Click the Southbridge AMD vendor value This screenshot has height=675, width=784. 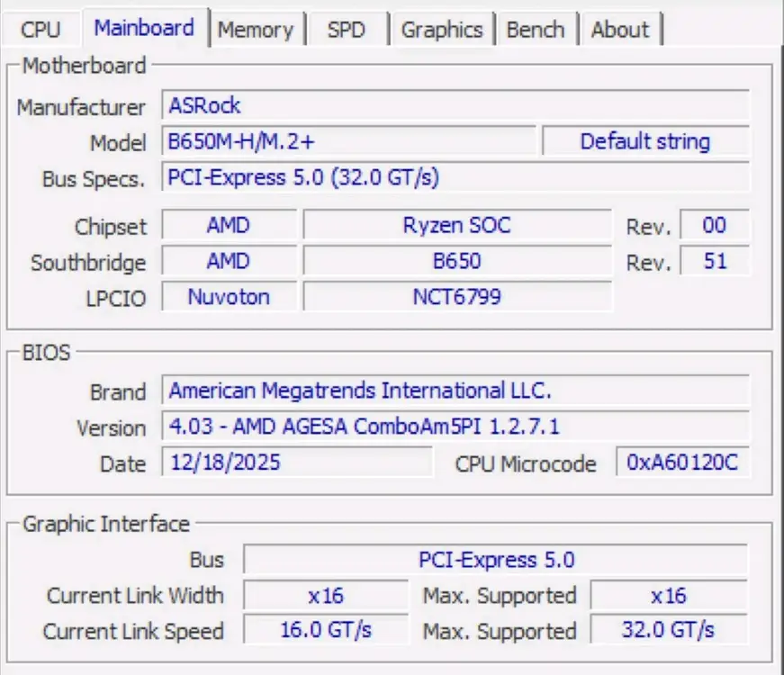pos(229,261)
